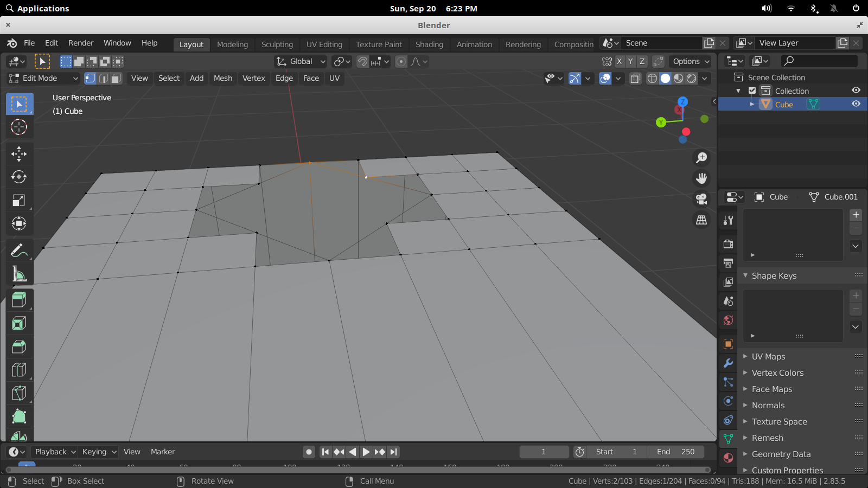Click the outliner search field
868x488 pixels.
pyautogui.click(x=819, y=61)
